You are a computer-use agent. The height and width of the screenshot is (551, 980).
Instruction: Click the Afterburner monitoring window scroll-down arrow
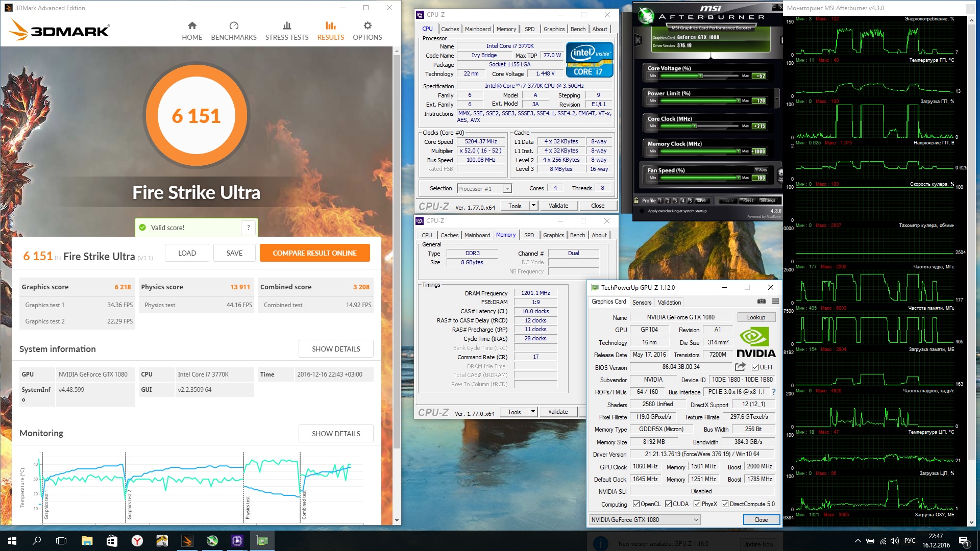[971, 522]
